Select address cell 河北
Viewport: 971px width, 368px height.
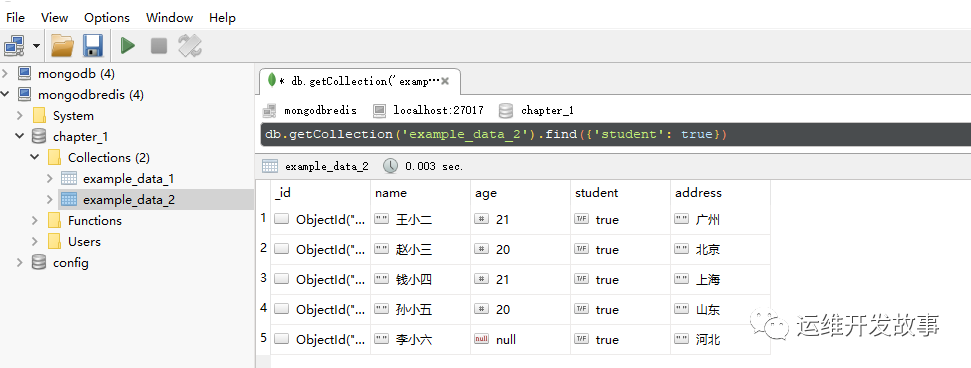(x=721, y=340)
